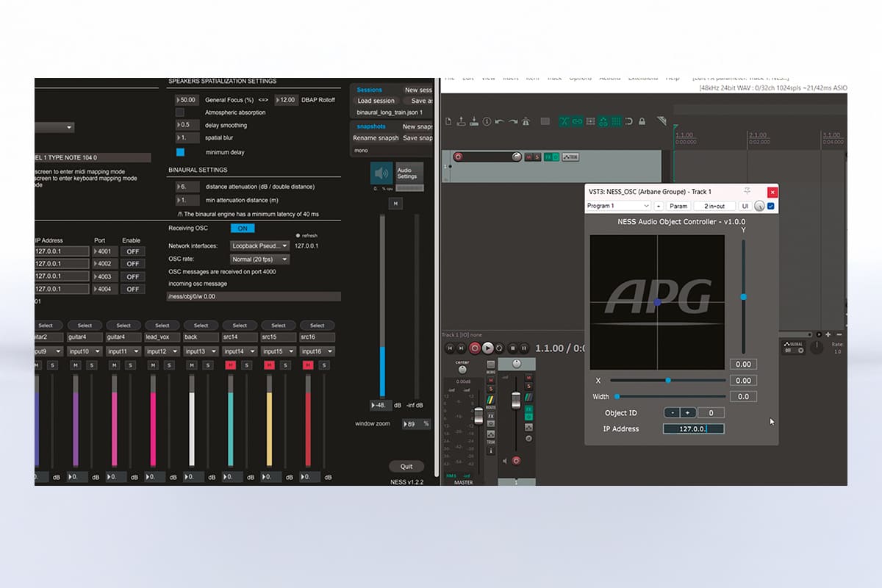Viewport: 882px width, 588px height.
Task: Mute the back channel
Action: [191, 365]
